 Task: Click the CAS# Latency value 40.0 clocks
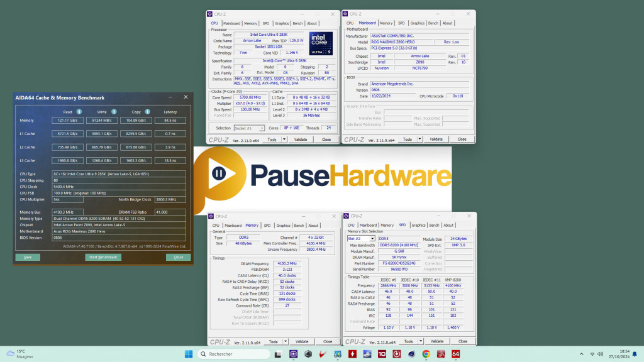(x=287, y=276)
